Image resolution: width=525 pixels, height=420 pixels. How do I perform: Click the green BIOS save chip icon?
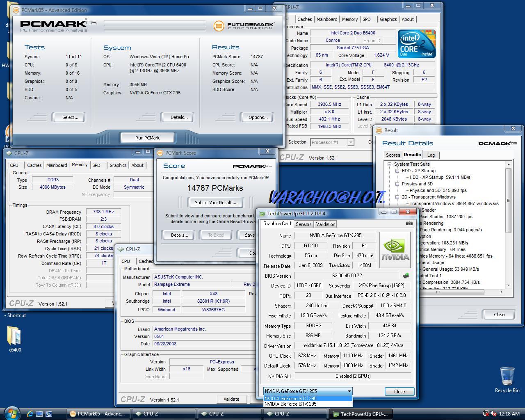click(406, 276)
